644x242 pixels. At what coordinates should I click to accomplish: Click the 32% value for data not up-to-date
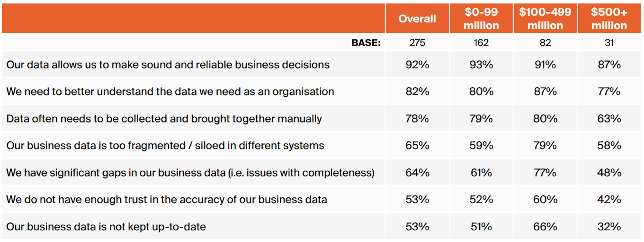[x=609, y=227]
